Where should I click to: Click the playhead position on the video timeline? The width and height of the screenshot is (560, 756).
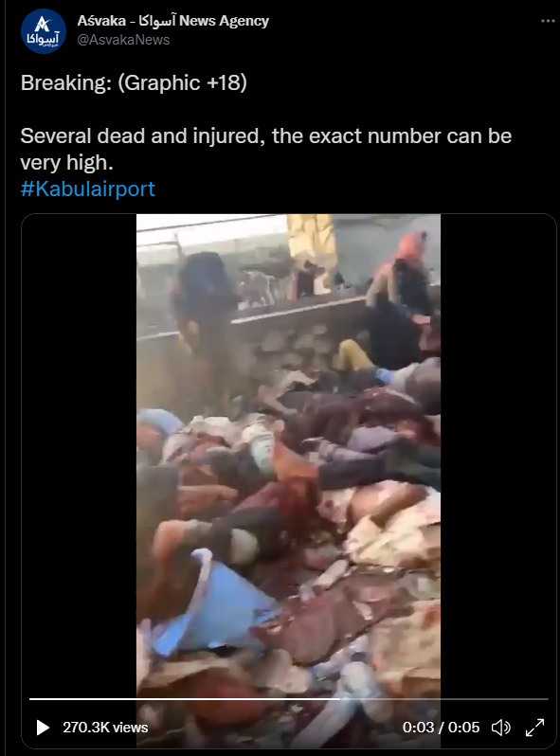point(339,698)
